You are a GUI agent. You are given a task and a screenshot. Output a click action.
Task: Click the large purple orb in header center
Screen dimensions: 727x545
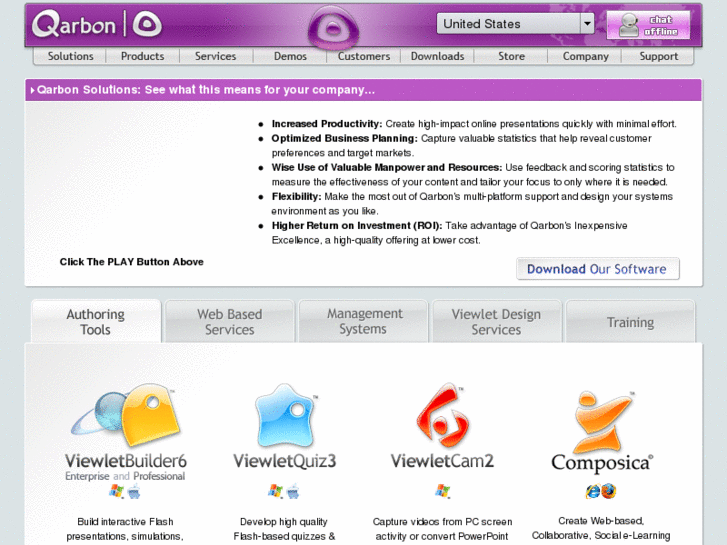point(333,29)
